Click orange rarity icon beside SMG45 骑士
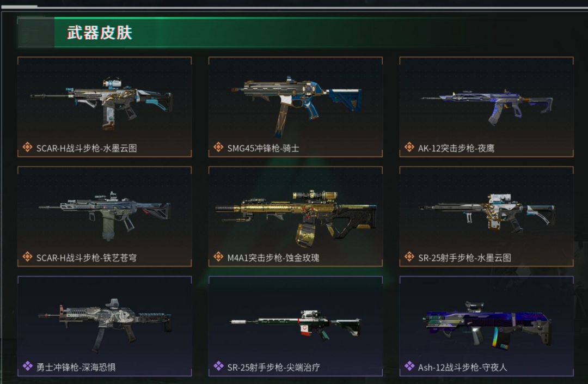 [218, 148]
